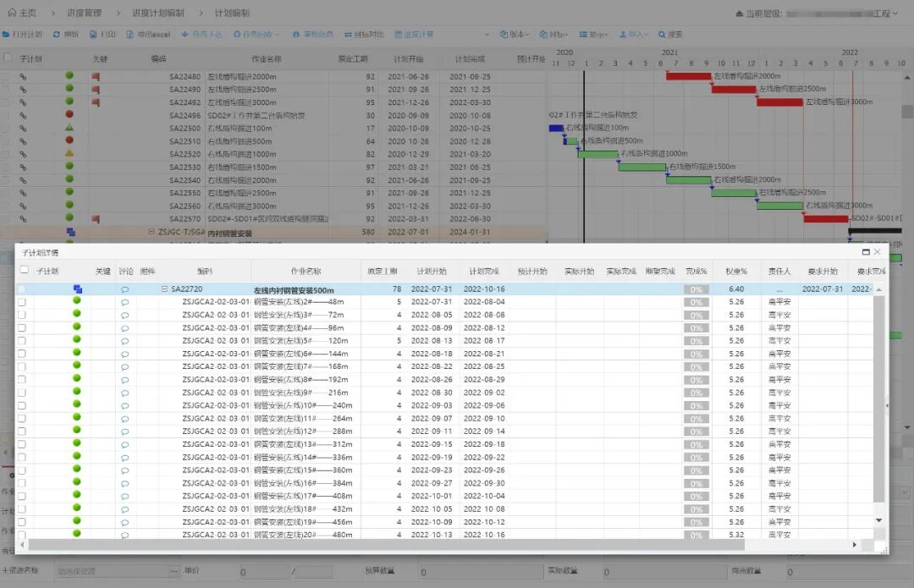Collapse the SA22720 tree node
The height and width of the screenshot is (588, 914).
(164, 289)
